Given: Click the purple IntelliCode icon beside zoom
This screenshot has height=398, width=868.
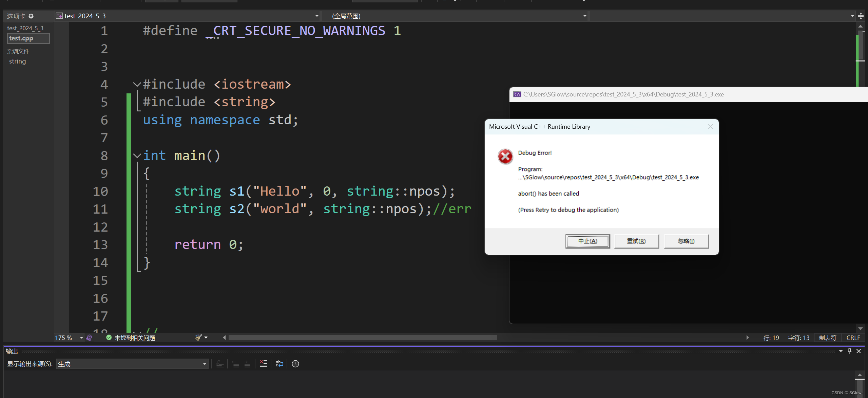Looking at the screenshot, I should [x=89, y=338].
